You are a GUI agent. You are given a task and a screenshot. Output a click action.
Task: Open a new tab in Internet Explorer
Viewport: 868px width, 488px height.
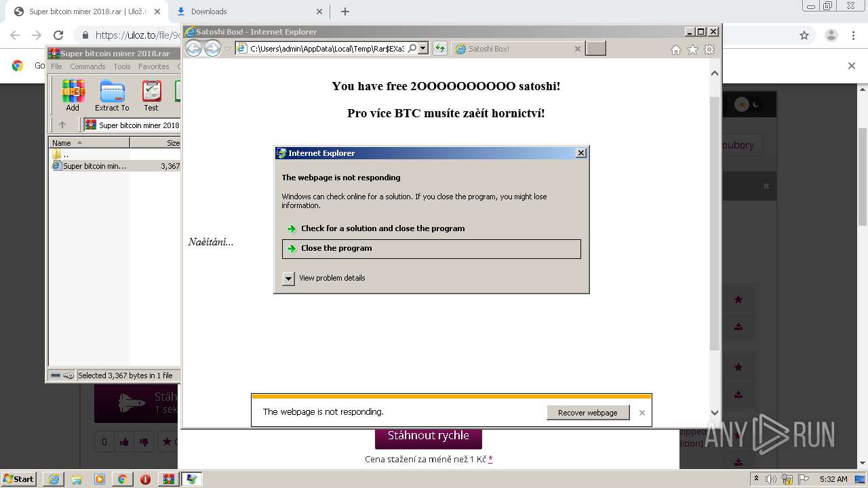tap(595, 48)
